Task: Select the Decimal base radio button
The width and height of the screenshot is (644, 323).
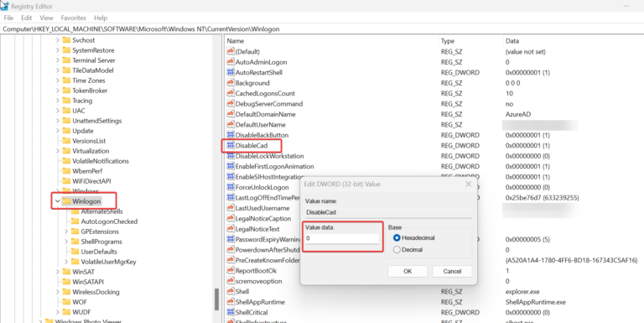Action: (397, 250)
